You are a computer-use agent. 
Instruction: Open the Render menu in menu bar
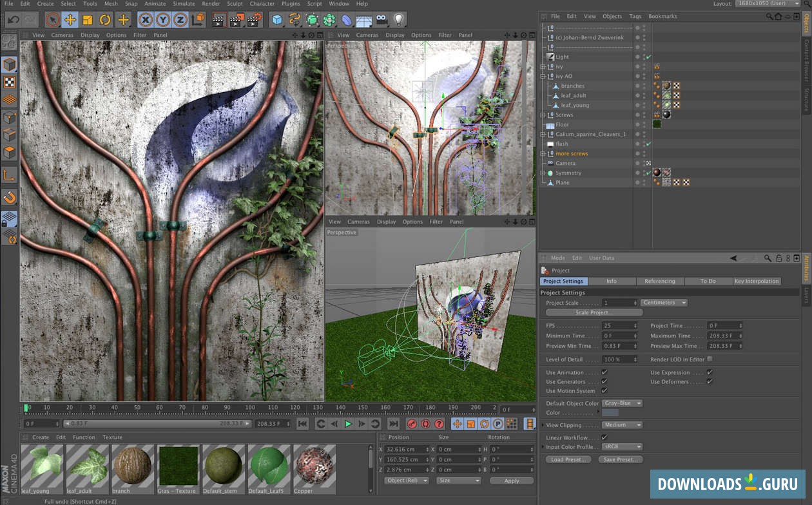pos(211,4)
